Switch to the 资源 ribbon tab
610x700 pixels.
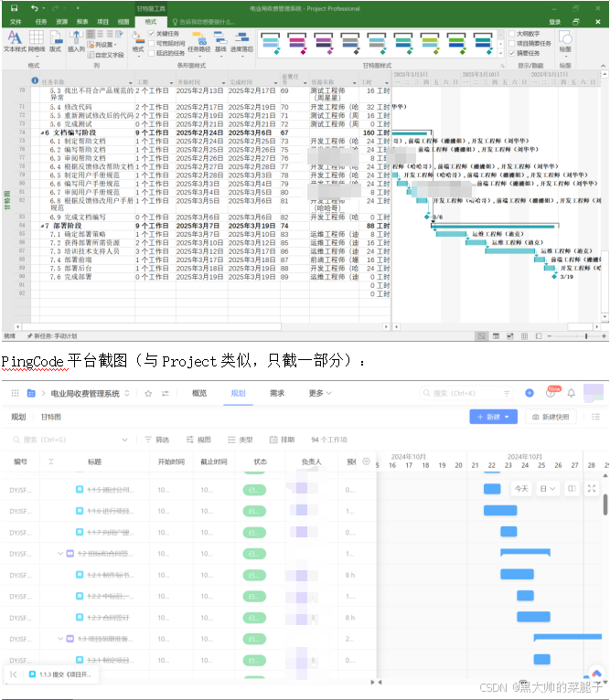point(61,21)
